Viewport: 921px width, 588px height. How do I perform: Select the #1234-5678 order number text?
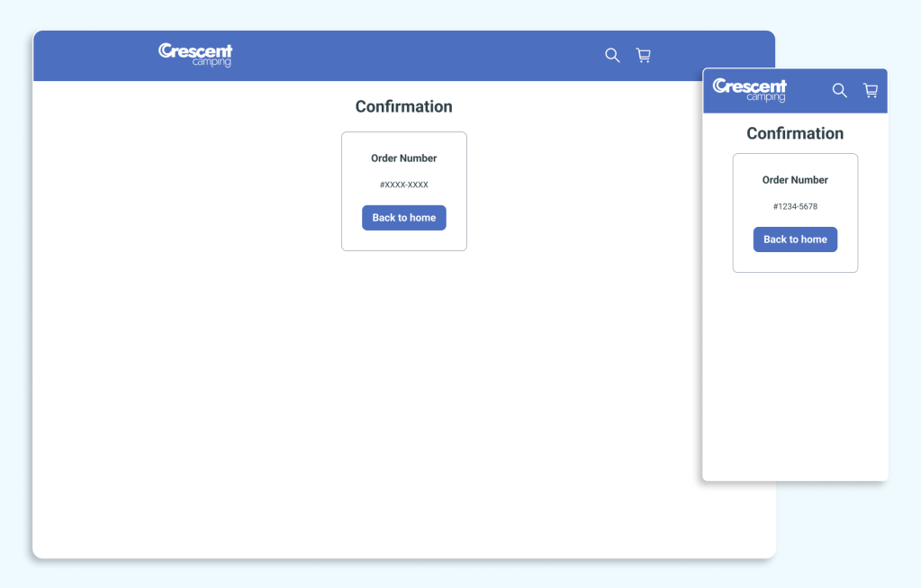coord(795,206)
